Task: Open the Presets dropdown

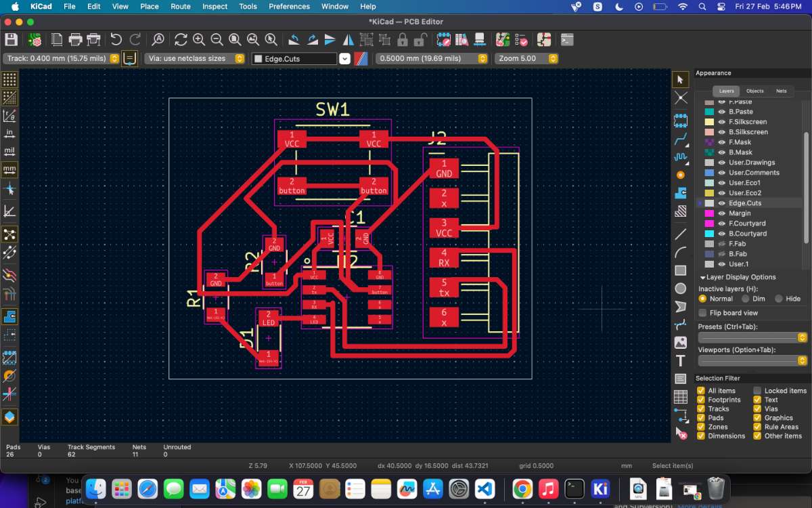Action: tap(753, 337)
